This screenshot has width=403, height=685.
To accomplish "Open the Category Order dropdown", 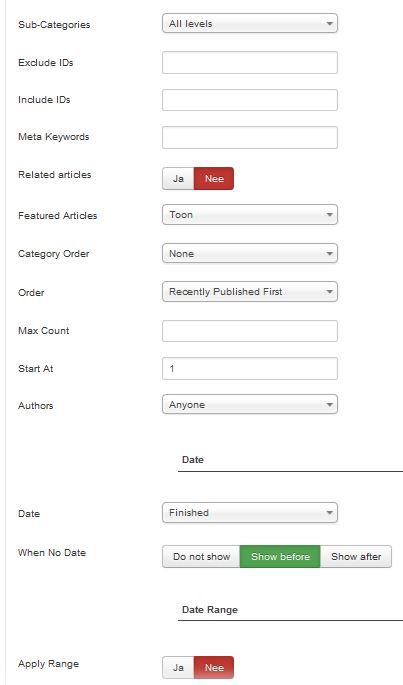I will [x=250, y=253].
